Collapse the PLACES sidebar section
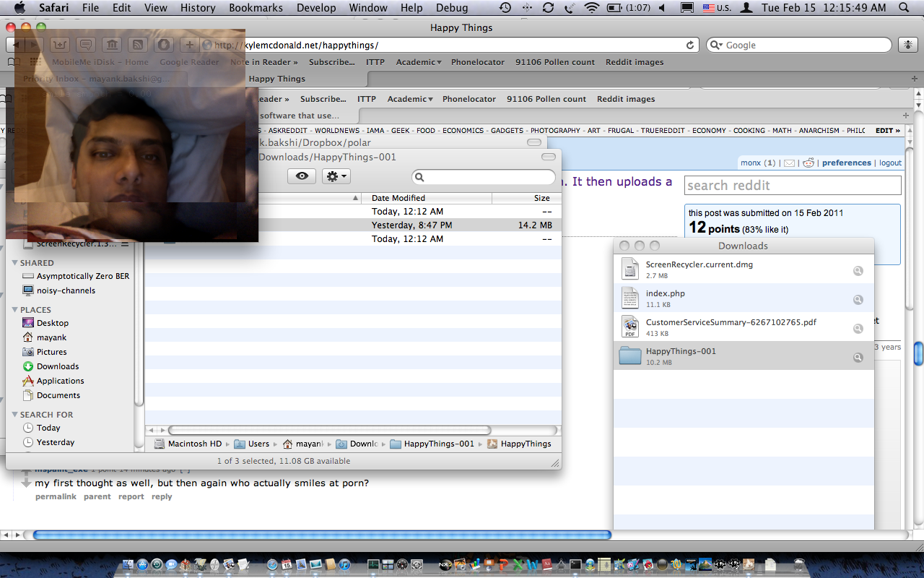This screenshot has height=578, width=924. click(x=16, y=310)
